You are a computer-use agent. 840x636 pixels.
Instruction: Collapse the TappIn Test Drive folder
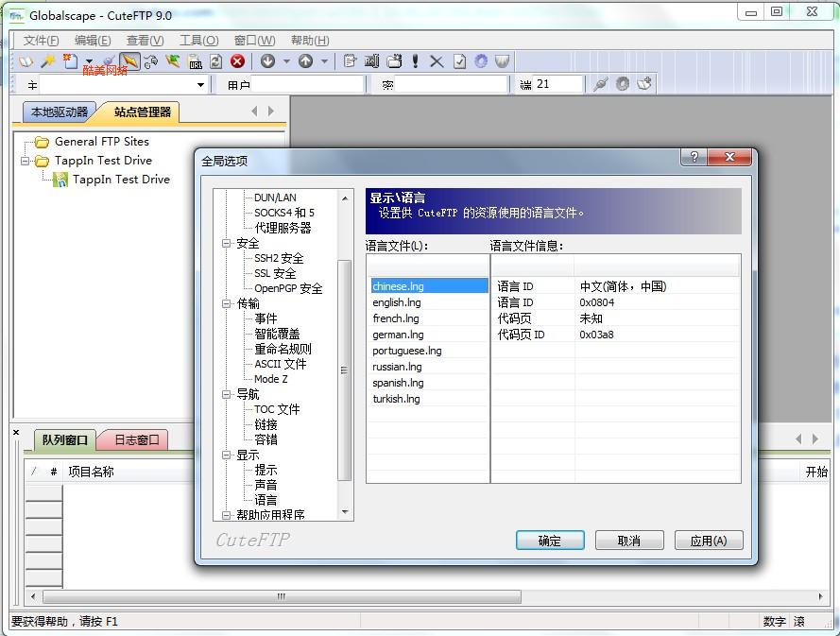point(25,161)
